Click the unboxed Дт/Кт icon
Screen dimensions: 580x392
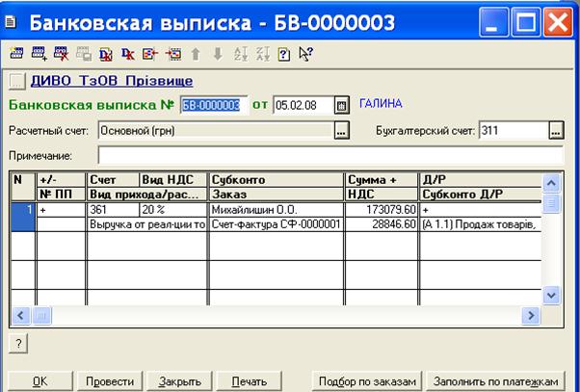(x=128, y=54)
